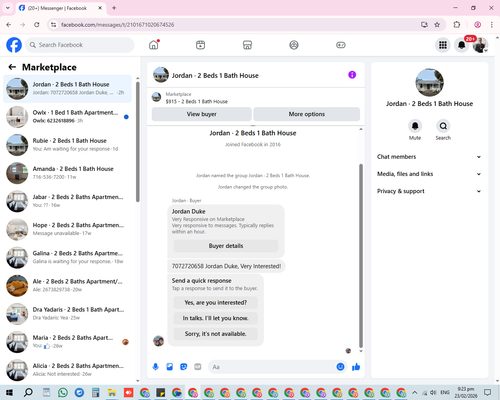Choose a GIF icon in composer
Screen dimensions: 500x400
[x=198, y=367]
